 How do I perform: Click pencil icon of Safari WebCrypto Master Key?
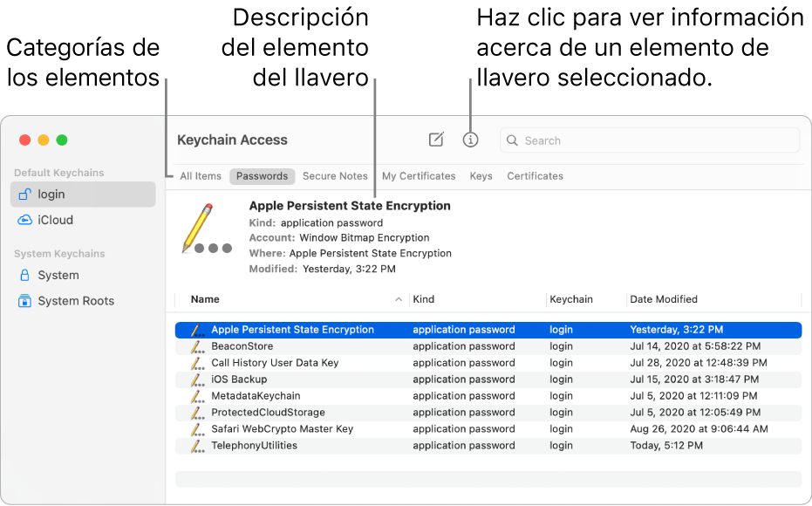197,429
